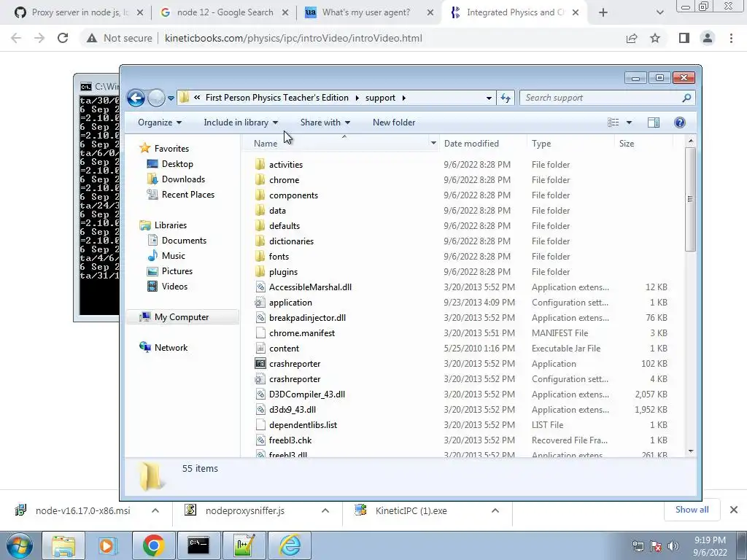Screen dimensions: 747x560
Task: Click the Chrome share page icon
Action: 632,38
